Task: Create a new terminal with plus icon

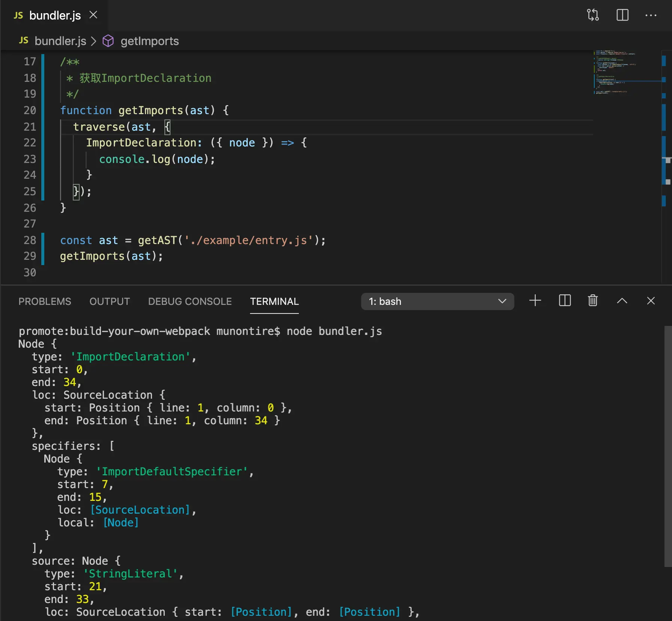Action: (x=535, y=301)
